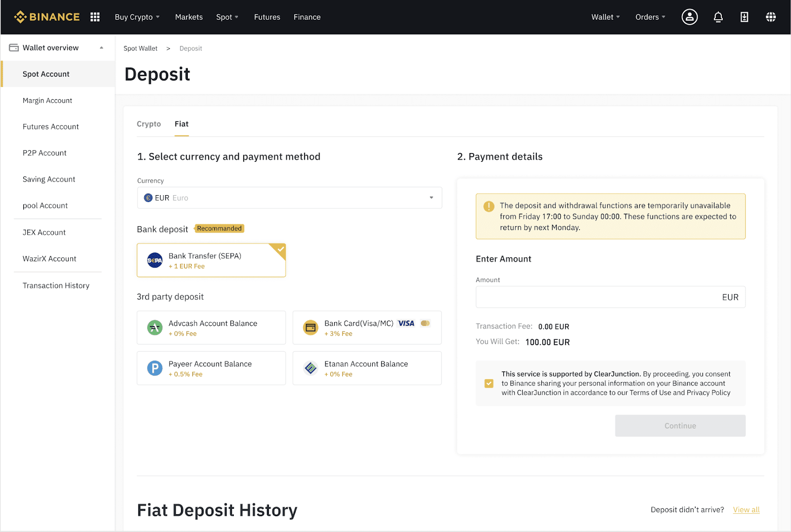Expand the Spot dropdown menu
Image resolution: width=791 pixels, height=532 pixels.
(x=227, y=17)
